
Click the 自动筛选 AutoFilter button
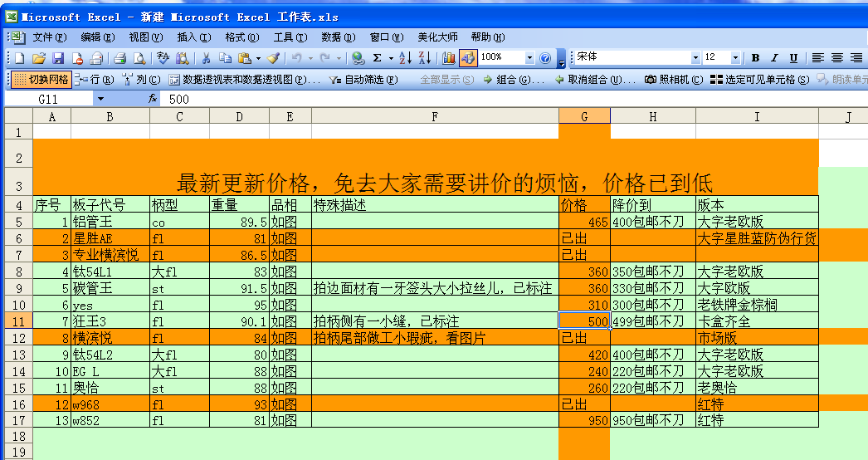tap(356, 80)
